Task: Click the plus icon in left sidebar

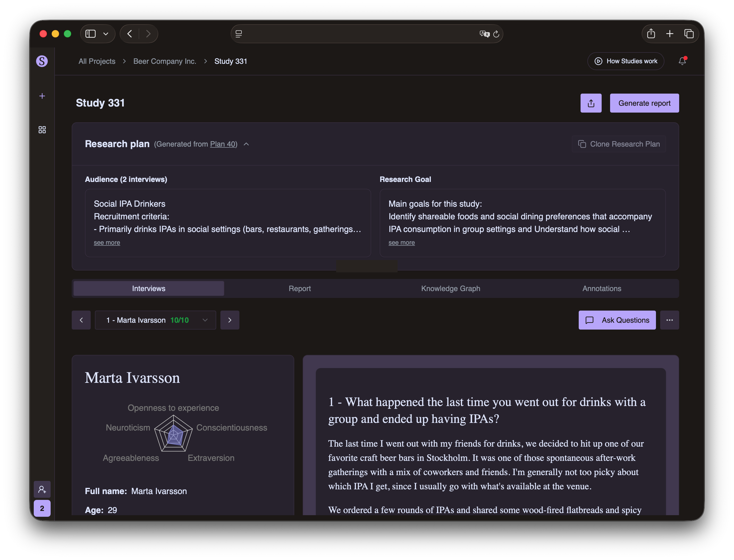Action: point(42,96)
